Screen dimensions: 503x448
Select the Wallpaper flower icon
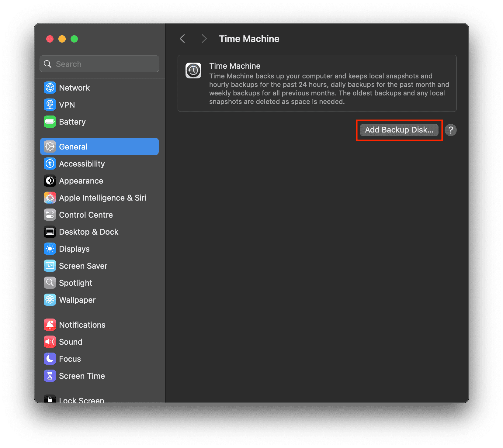coord(50,300)
